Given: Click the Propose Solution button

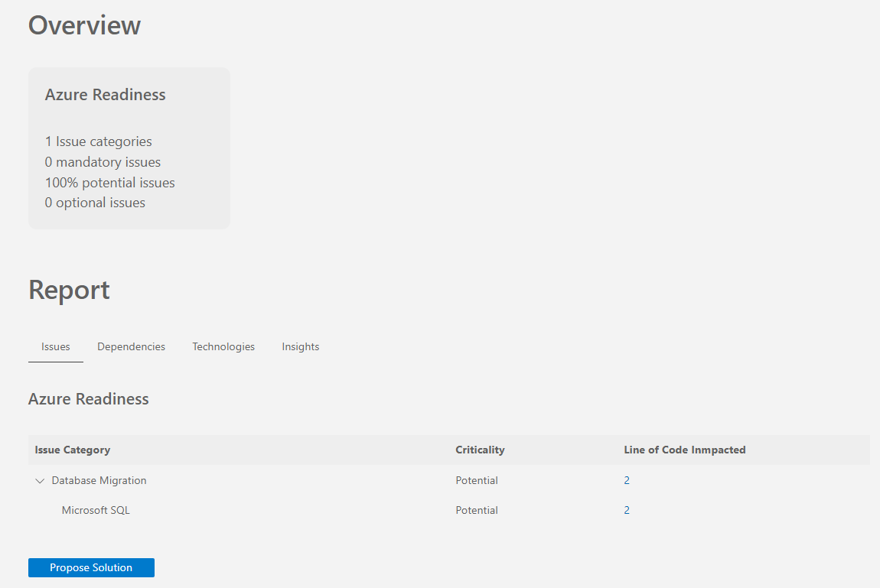Looking at the screenshot, I should click(92, 567).
